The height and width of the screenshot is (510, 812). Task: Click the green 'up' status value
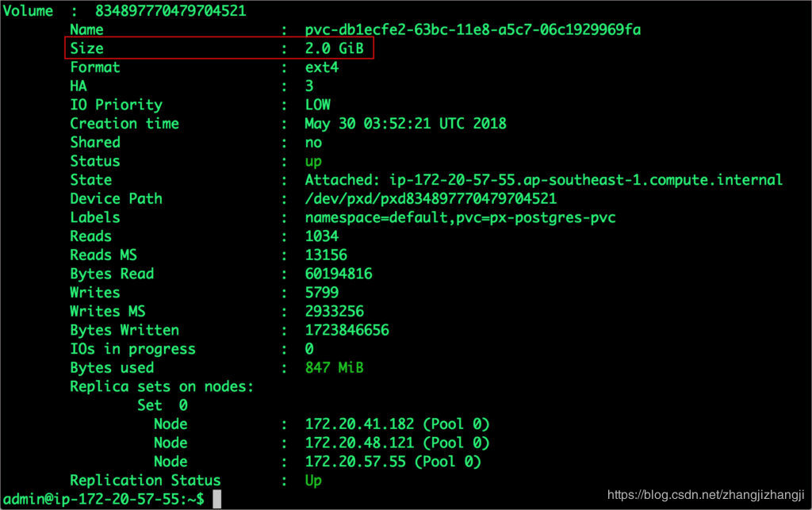(313, 162)
